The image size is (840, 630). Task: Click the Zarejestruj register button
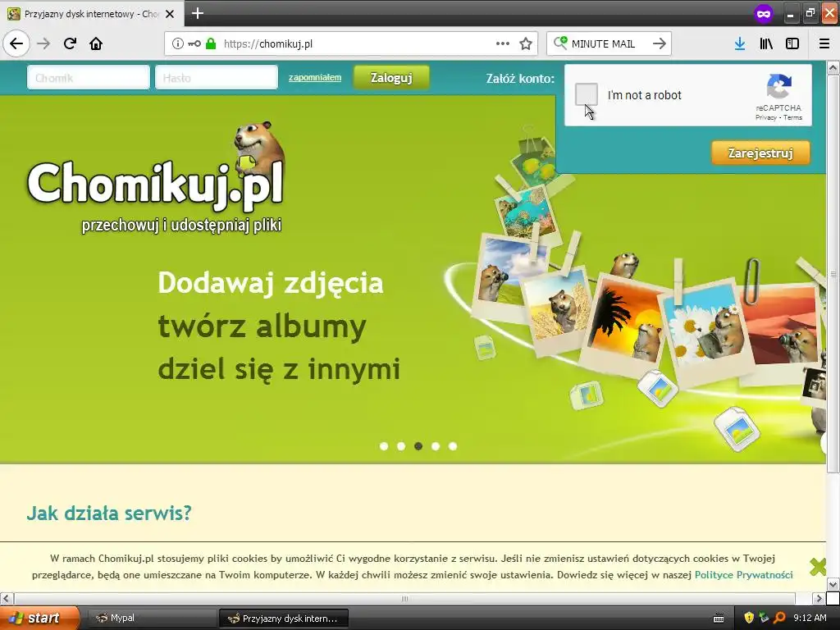point(760,153)
